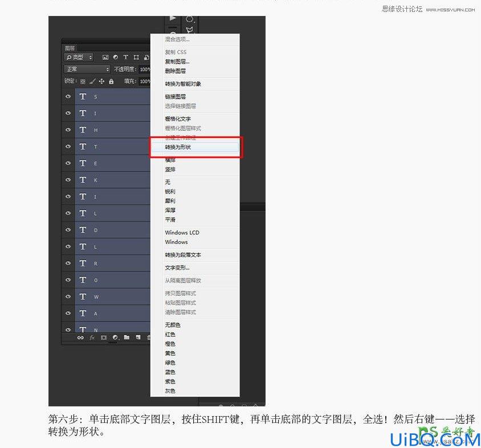Open the 正常 blend mode dropdown
The height and width of the screenshot is (448, 481).
[x=87, y=70]
